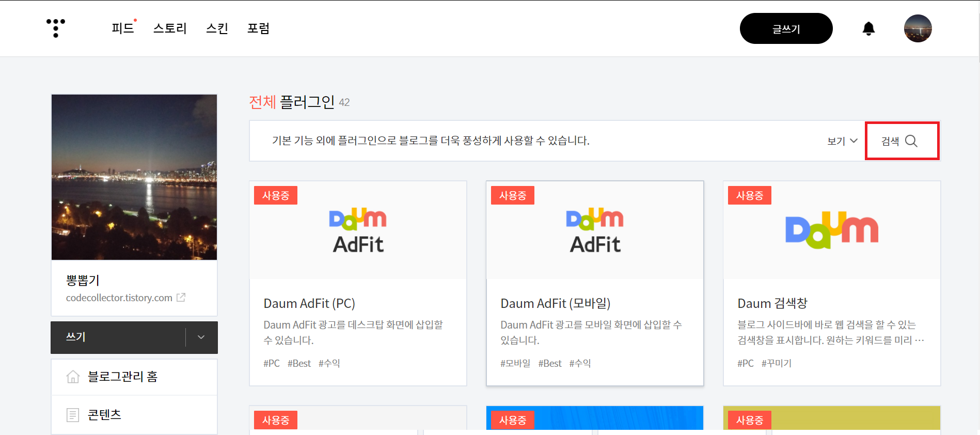The width and height of the screenshot is (980, 435).
Task: Expand the 보기 dropdown
Action: (842, 141)
